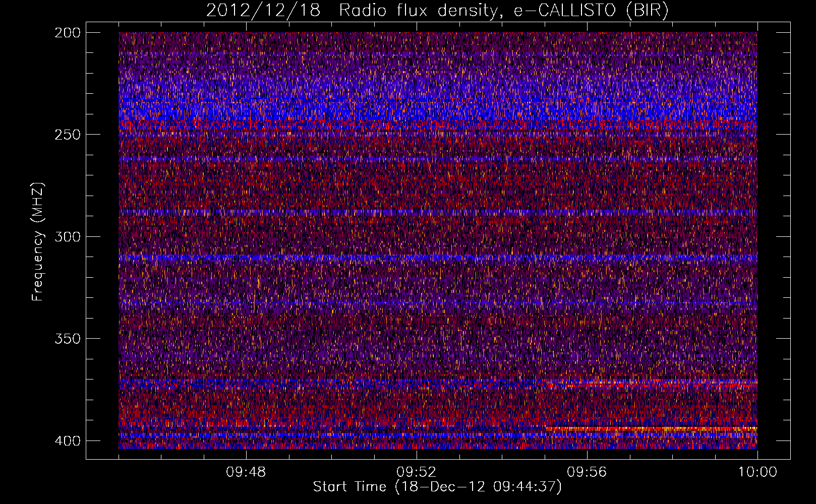Click the 400 frequency tick label

67,441
